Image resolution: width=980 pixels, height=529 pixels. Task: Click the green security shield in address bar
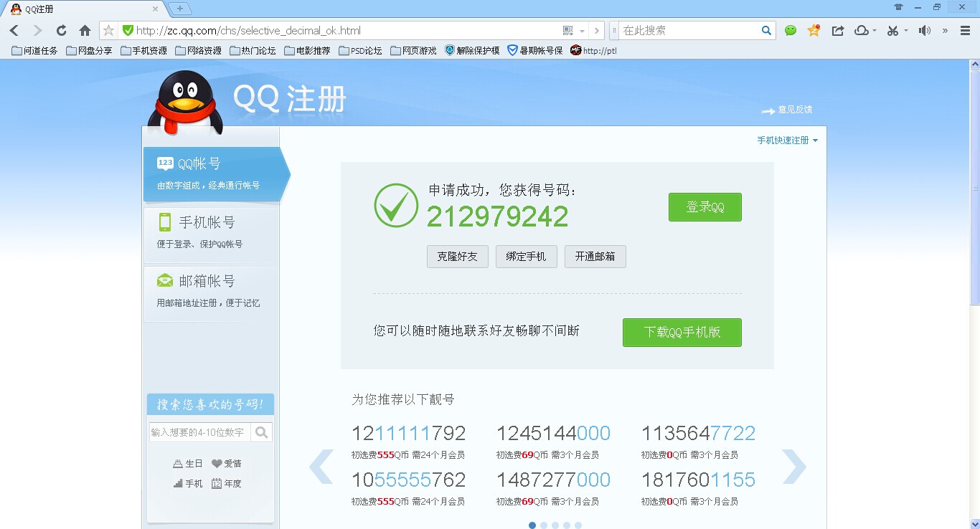click(x=128, y=30)
